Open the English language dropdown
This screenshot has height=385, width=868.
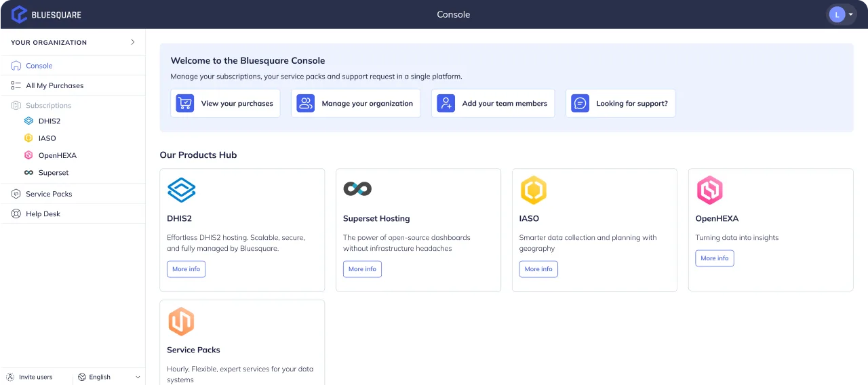coord(109,377)
